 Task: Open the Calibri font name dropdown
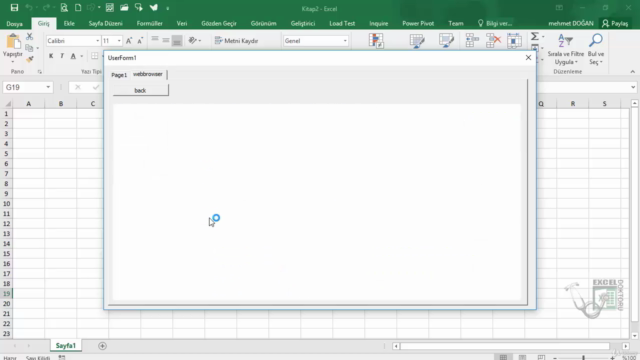coord(98,41)
